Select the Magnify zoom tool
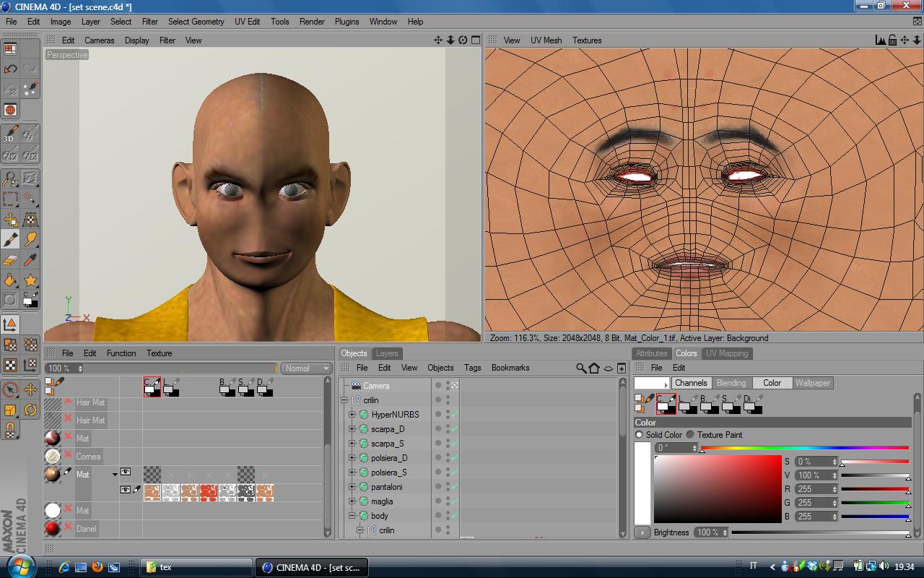This screenshot has width=924, height=578. click(10, 178)
